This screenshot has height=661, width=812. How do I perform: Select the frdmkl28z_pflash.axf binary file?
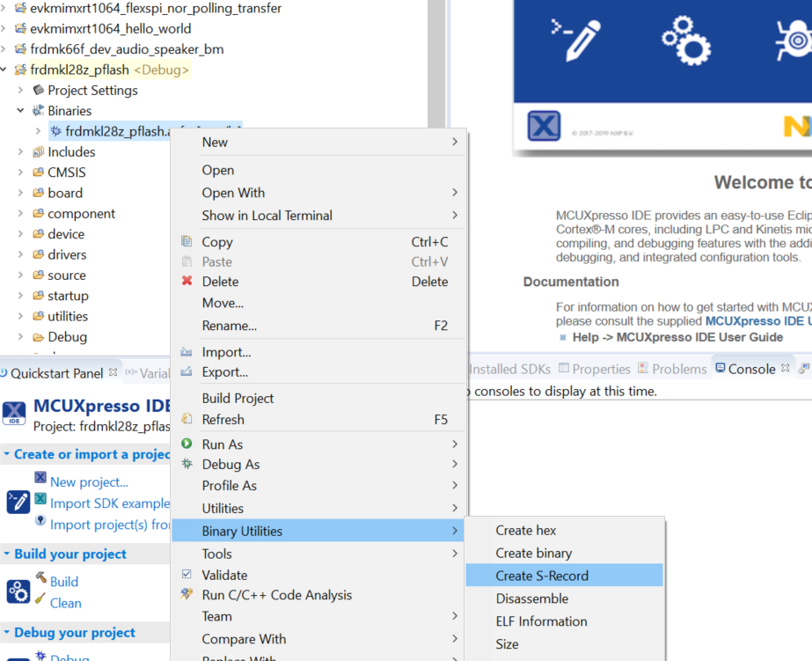point(118,131)
